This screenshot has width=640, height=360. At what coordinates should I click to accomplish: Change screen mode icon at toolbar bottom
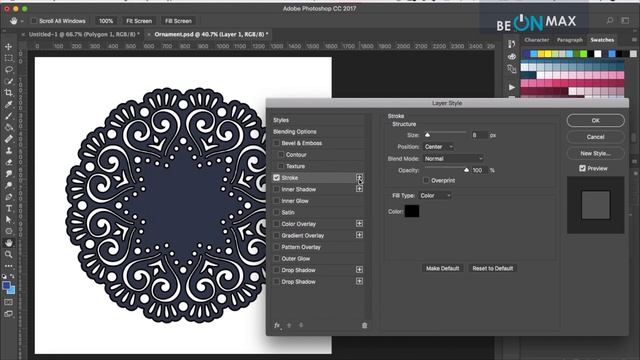[9, 314]
